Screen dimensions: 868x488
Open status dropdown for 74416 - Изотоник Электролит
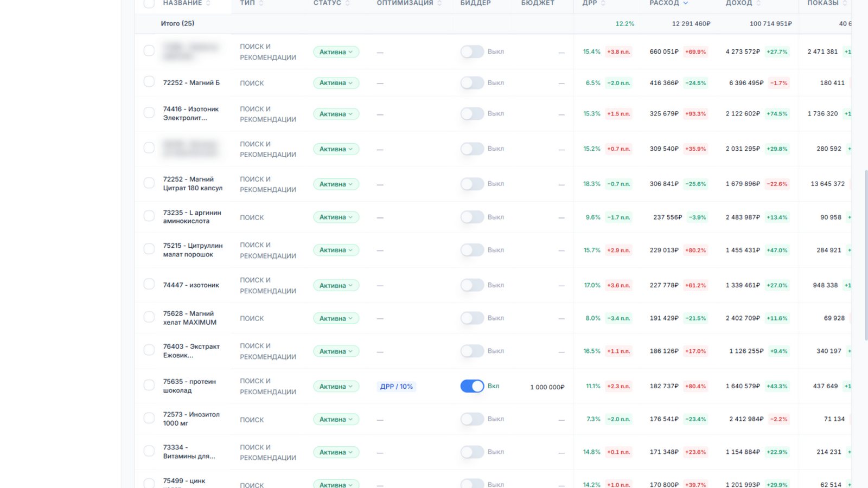tap(336, 114)
